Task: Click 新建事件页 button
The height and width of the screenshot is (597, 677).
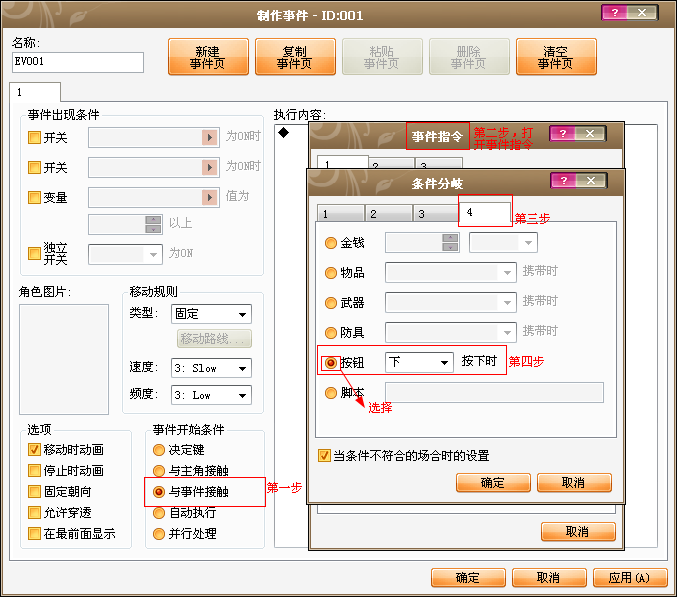Action: 208,57
